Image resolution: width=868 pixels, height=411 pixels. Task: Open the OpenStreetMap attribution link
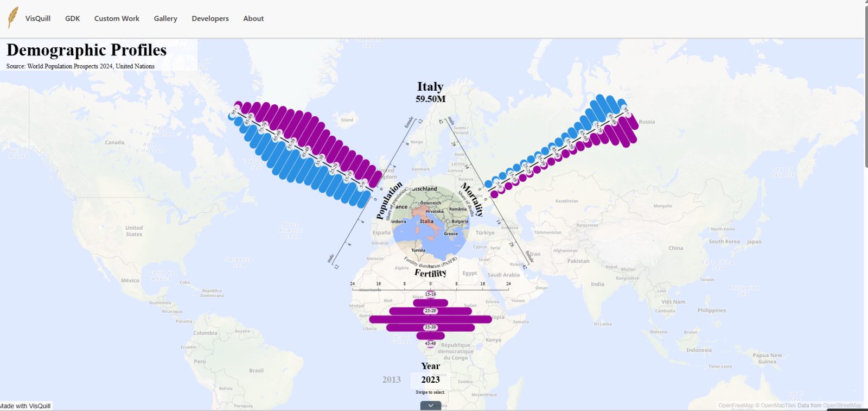(x=842, y=406)
